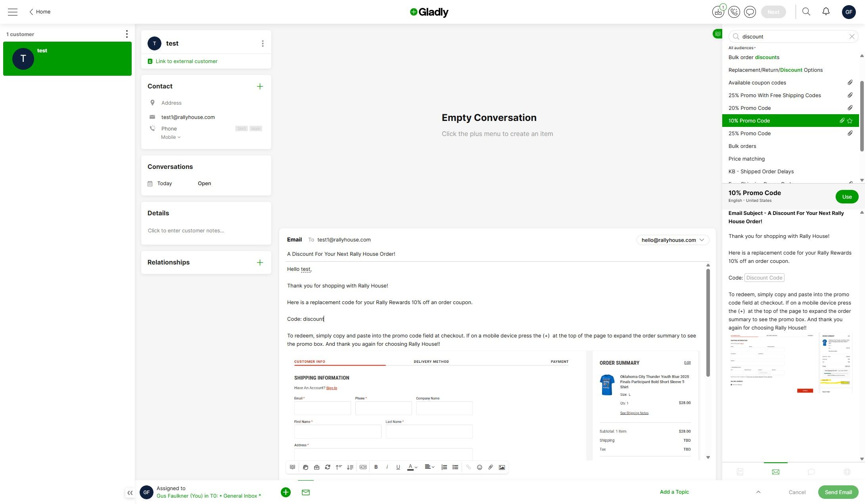Image resolution: width=865 pixels, height=504 pixels.
Task: Open the GF user profile avatar
Action: click(849, 12)
